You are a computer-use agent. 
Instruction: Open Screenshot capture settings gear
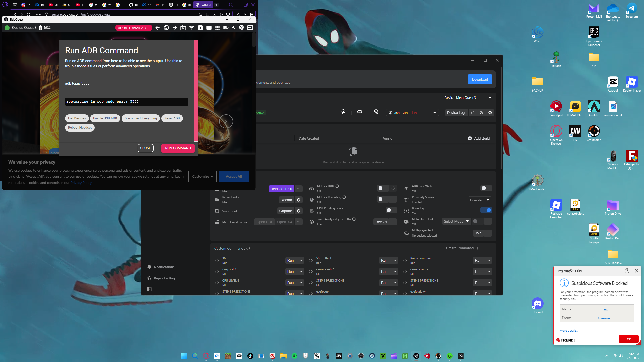click(299, 211)
